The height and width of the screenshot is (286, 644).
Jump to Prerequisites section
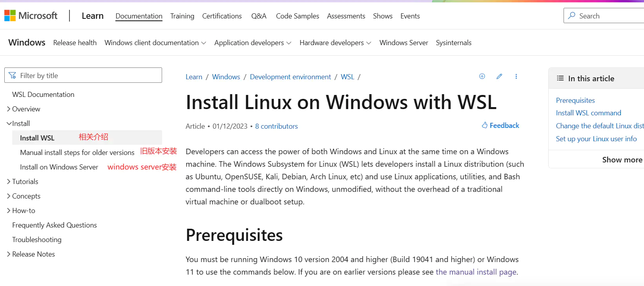pyautogui.click(x=575, y=100)
